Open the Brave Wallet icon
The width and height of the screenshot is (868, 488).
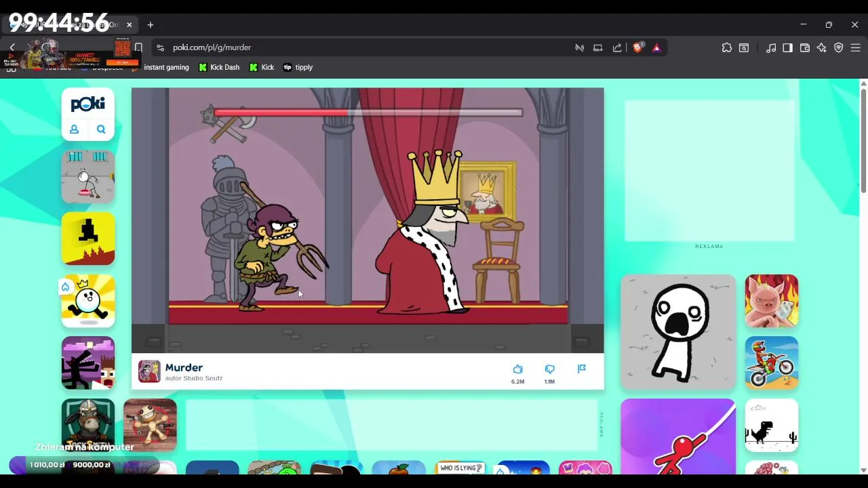(805, 47)
